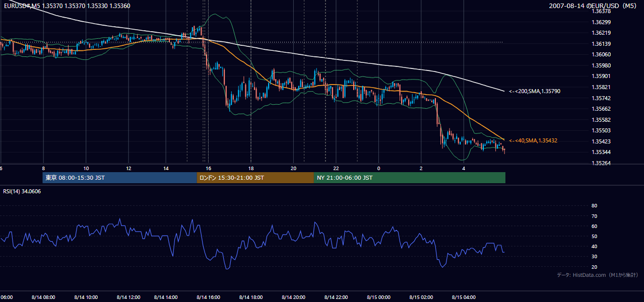Click hour label 12 below the price chart
Screen dimensions: 644x302
coord(128,168)
